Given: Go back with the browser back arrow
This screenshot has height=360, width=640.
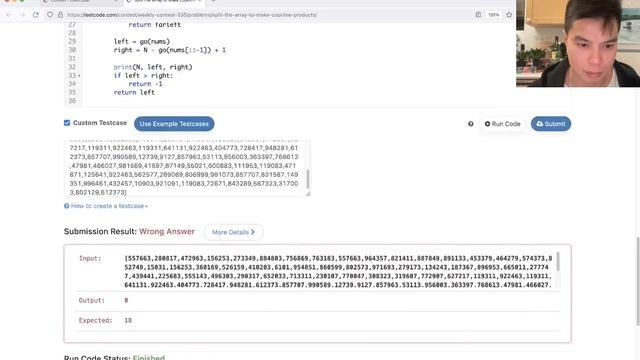Looking at the screenshot, I should coord(9,15).
